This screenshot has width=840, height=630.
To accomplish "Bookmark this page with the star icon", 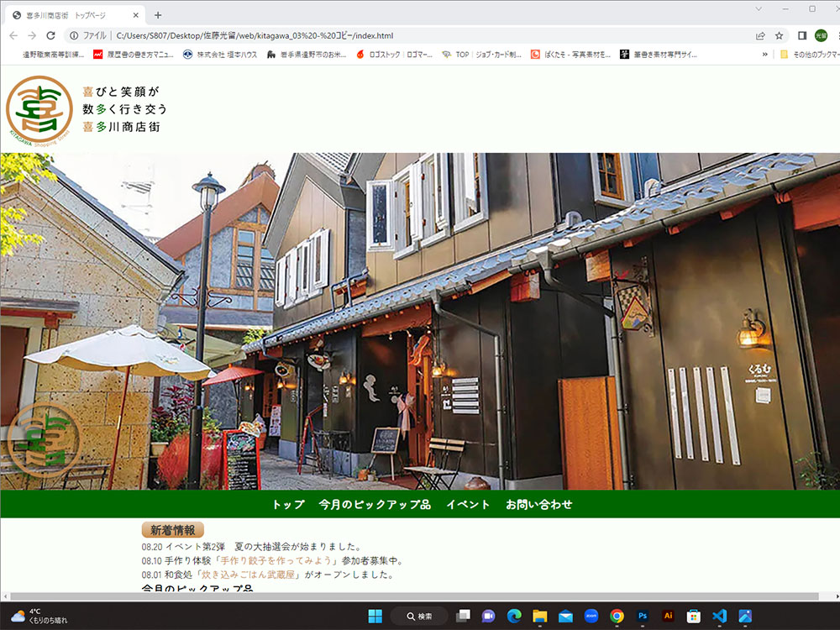I will [780, 36].
